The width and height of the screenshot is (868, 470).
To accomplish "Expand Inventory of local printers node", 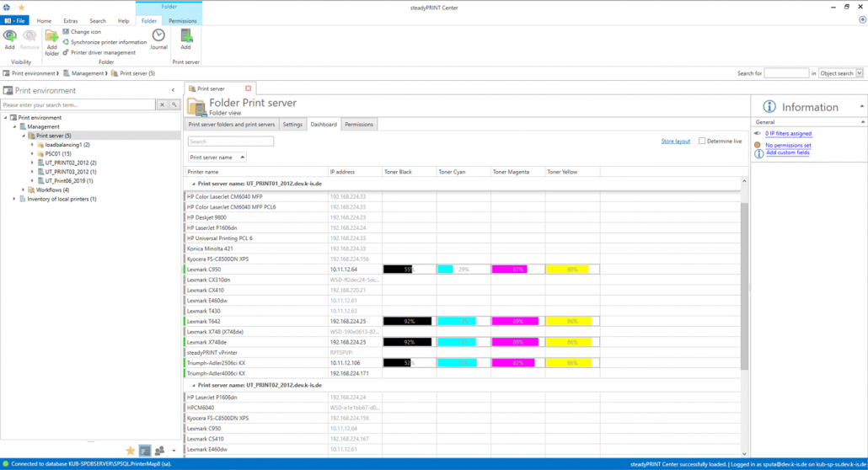I will click(14, 199).
